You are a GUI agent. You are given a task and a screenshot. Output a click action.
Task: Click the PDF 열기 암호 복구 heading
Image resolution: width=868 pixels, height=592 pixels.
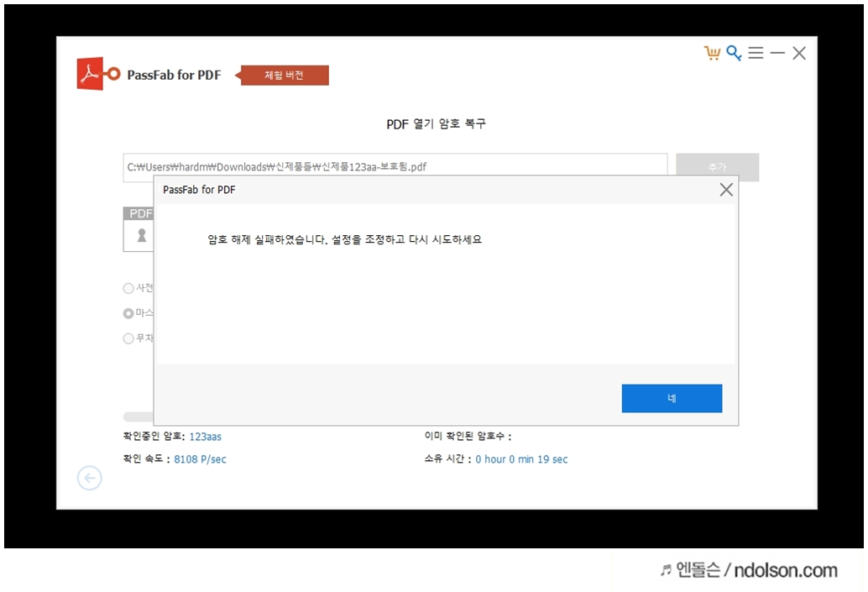pos(437,124)
